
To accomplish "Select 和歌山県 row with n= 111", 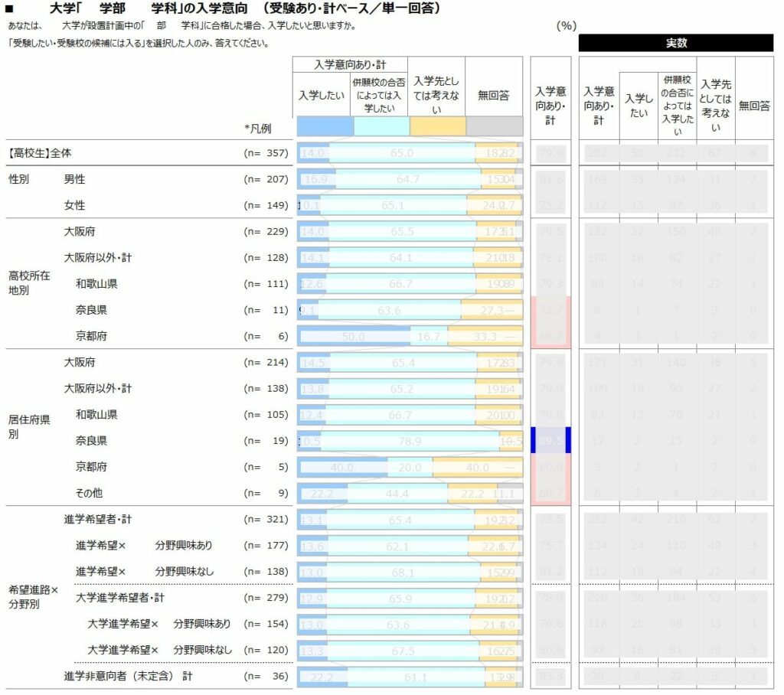I will coord(96,283).
